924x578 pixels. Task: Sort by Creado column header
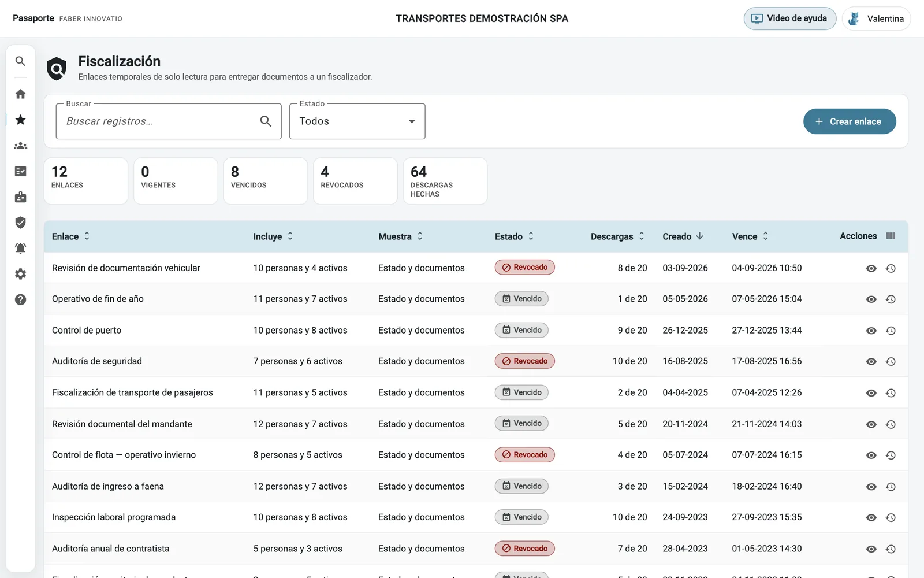pos(683,236)
